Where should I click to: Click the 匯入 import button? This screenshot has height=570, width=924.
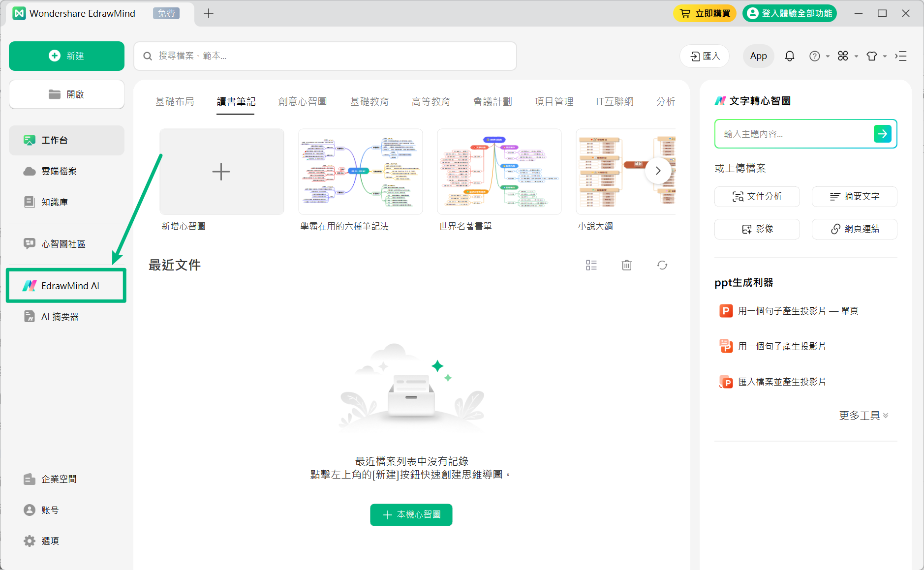pos(705,56)
